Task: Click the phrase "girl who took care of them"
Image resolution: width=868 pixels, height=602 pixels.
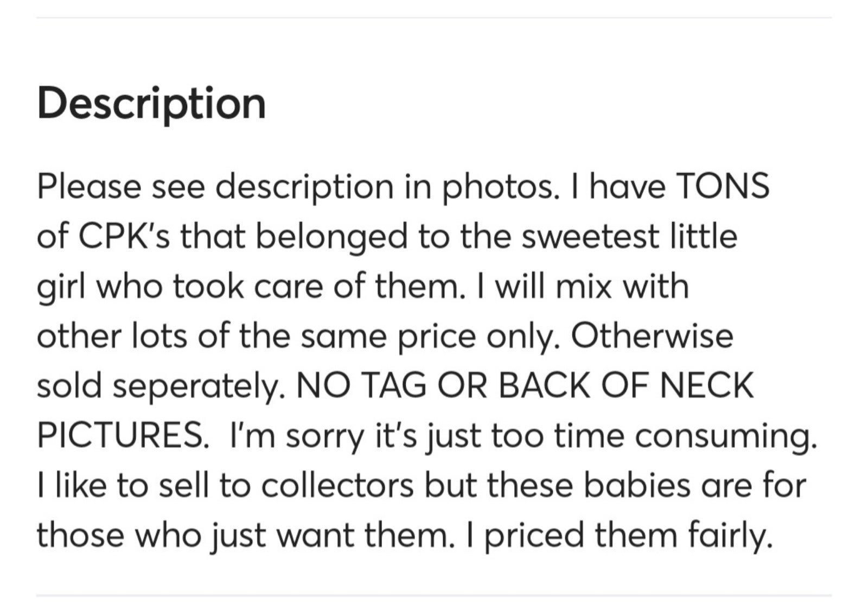Action: [247, 286]
